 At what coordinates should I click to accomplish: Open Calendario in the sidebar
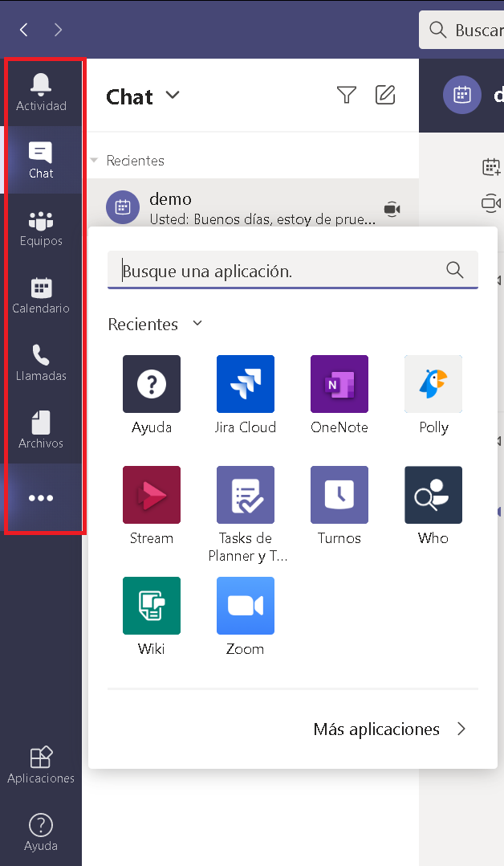41,295
